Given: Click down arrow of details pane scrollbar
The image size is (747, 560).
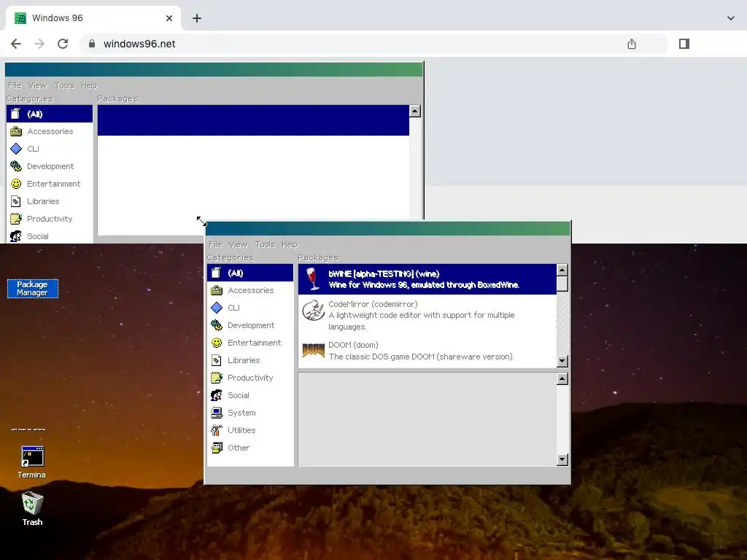Looking at the screenshot, I should 562,459.
